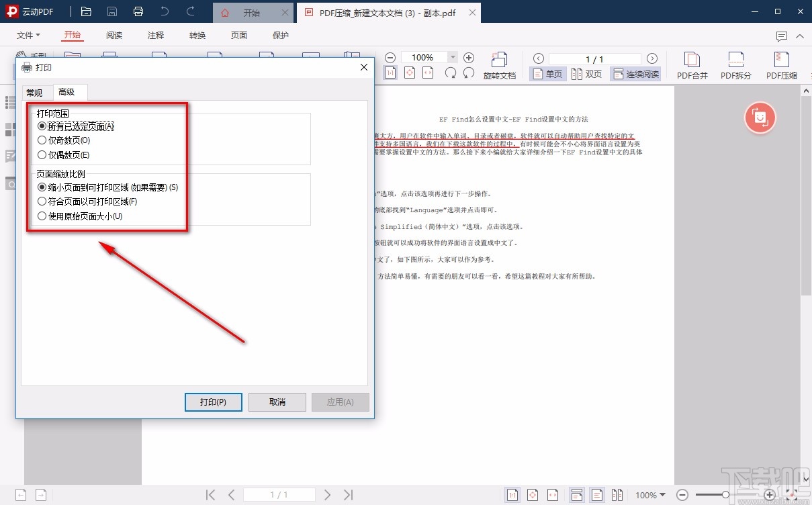
Task: Click the red floating scan assistant button
Action: [760, 118]
